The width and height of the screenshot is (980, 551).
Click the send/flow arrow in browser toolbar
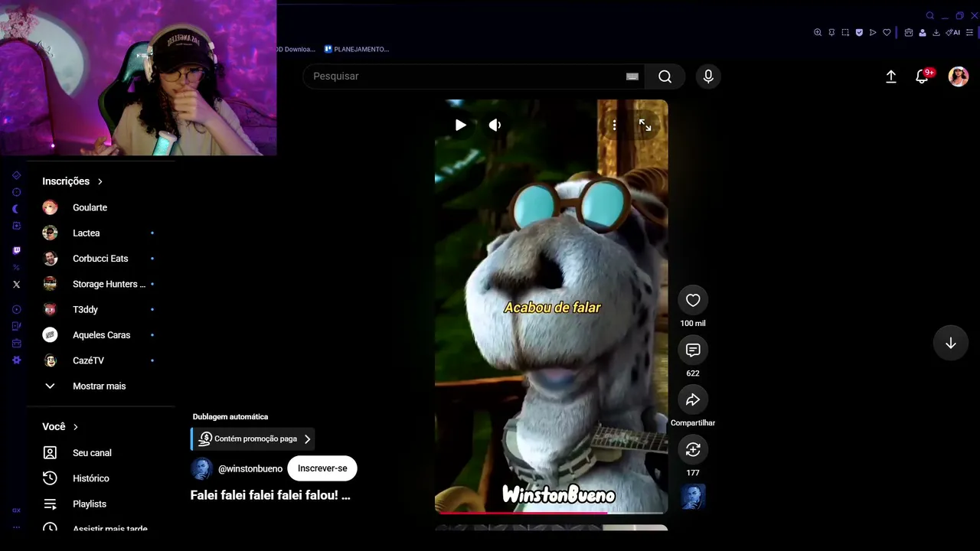pyautogui.click(x=873, y=32)
